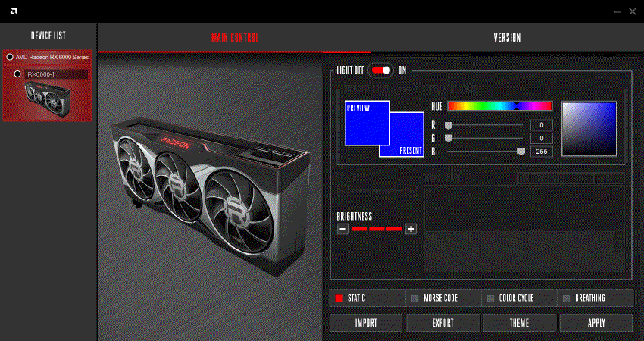The height and width of the screenshot is (341, 644).
Task: Click the B blue channel slider handle
Action: pyautogui.click(x=521, y=152)
